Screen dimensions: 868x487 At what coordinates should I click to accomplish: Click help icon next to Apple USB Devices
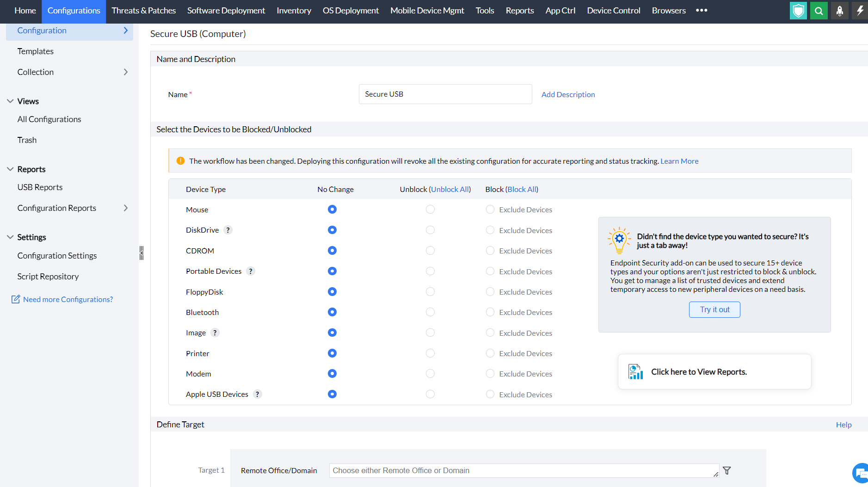(x=258, y=394)
